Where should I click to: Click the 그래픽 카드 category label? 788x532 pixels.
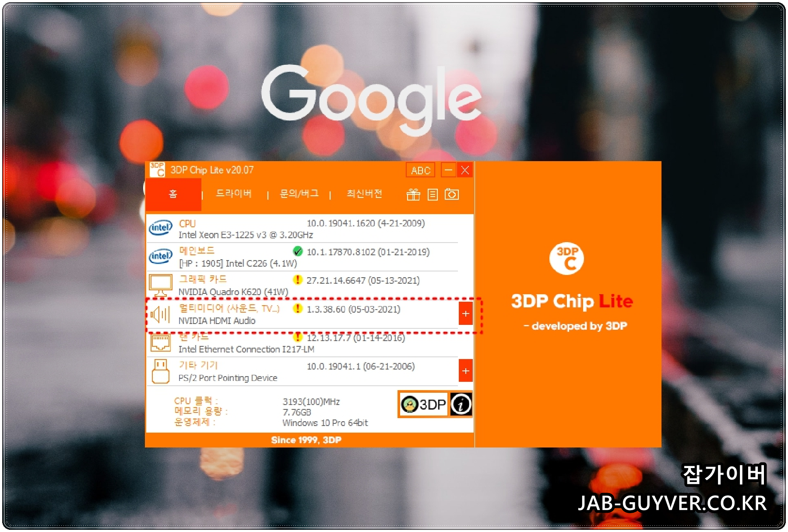tap(203, 279)
